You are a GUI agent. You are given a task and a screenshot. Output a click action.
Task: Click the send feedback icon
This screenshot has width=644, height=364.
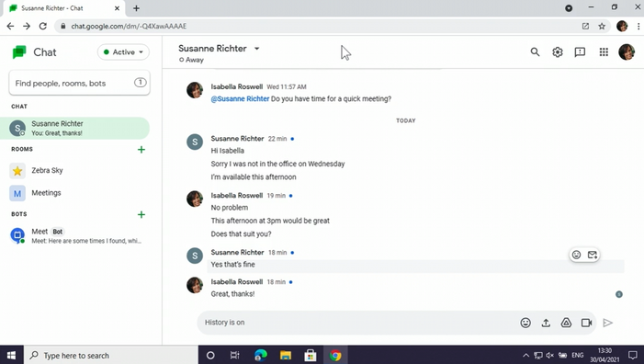point(580,51)
